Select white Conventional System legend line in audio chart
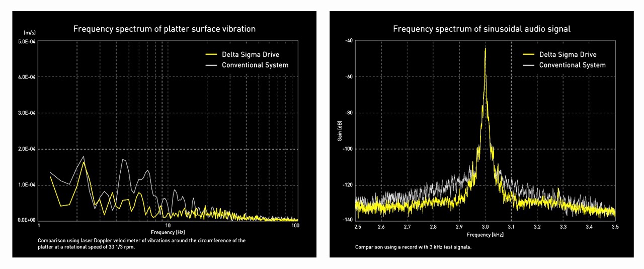Viewport: 644px width, 269px height. [x=528, y=65]
